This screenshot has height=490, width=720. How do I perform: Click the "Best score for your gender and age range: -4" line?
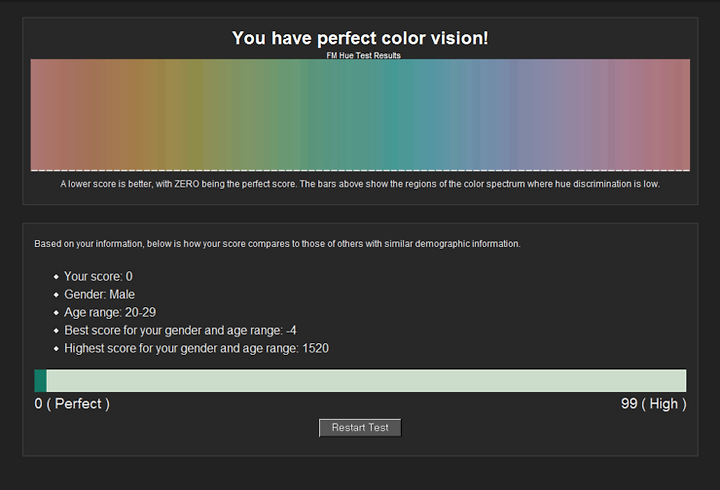180,330
